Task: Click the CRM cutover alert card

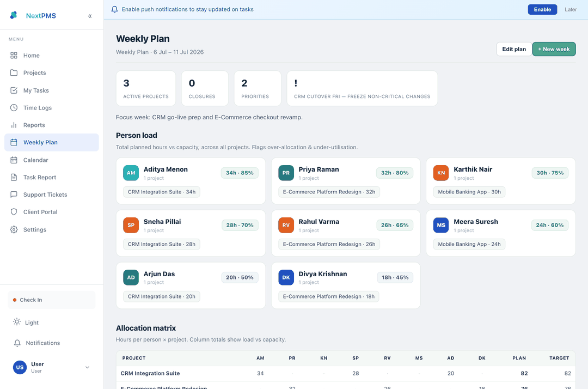Action: (x=362, y=88)
